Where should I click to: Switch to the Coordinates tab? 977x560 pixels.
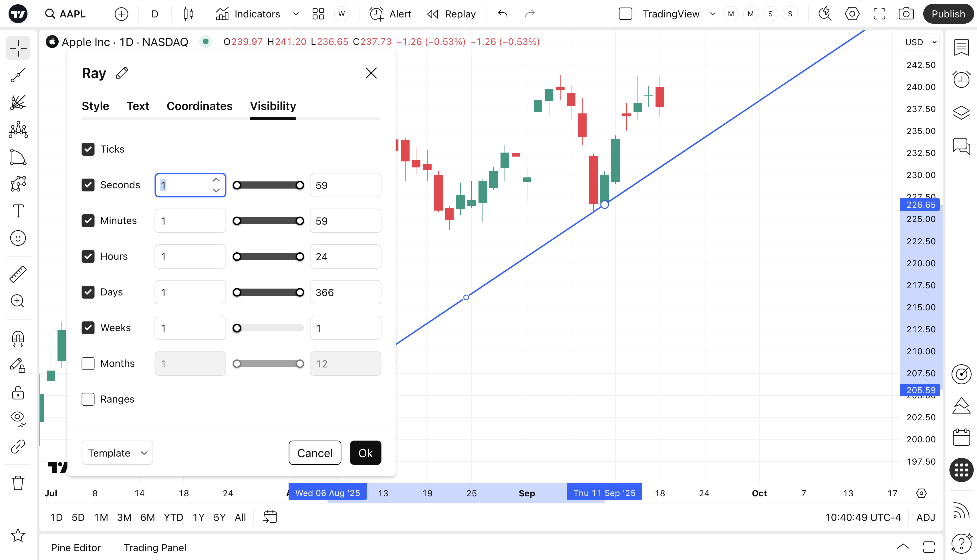tap(199, 106)
